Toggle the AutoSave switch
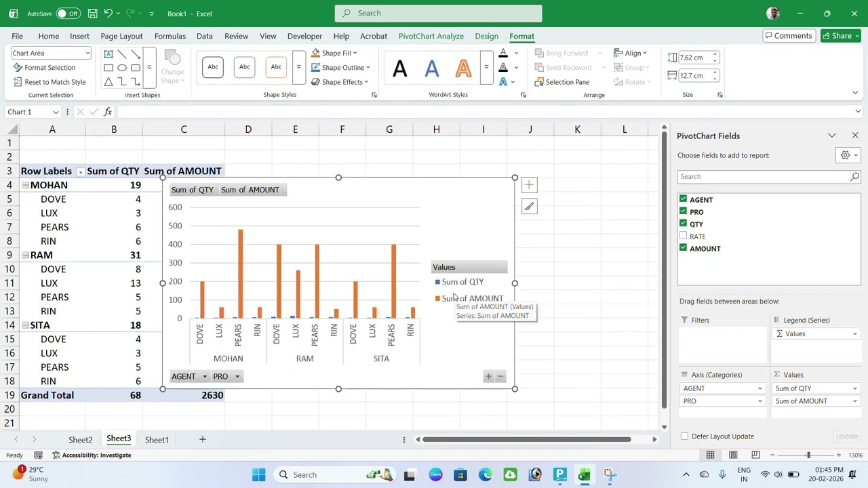 68,14
